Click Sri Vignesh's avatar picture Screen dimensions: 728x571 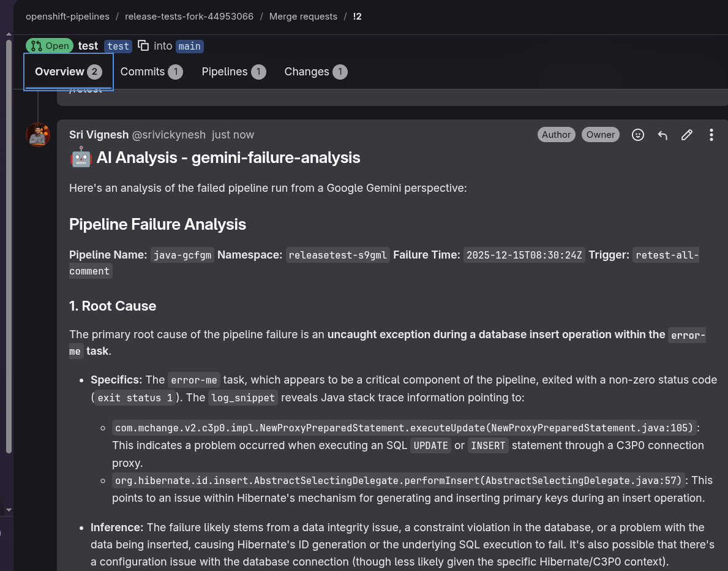pos(38,135)
